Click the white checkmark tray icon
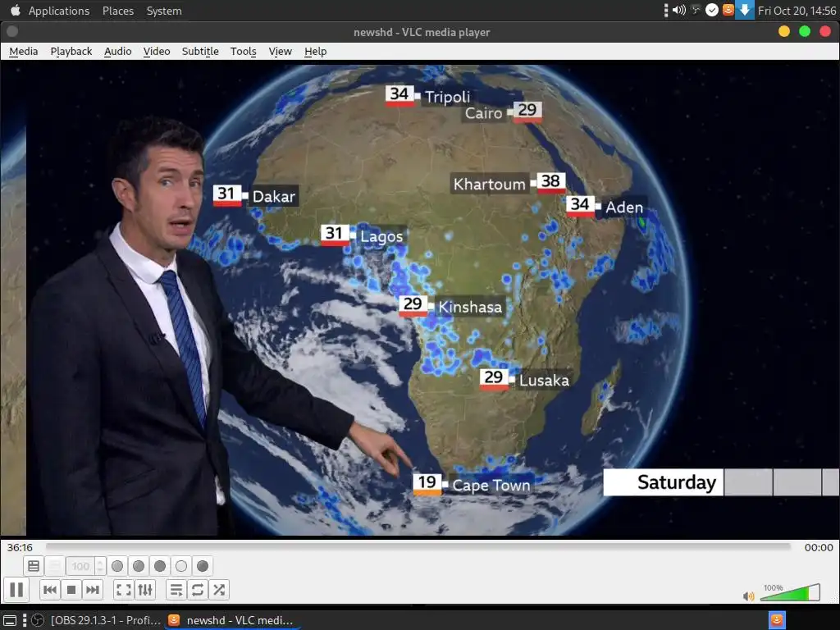 [712, 10]
